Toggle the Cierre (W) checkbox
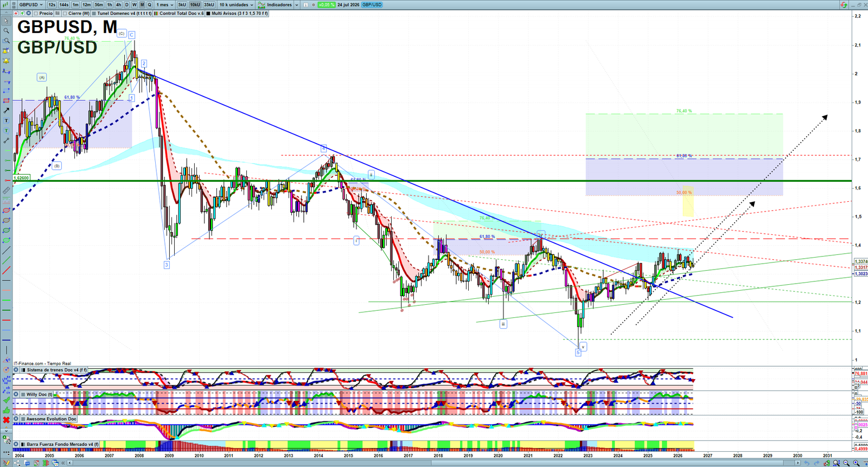The height and width of the screenshot is (467, 868). coord(66,13)
